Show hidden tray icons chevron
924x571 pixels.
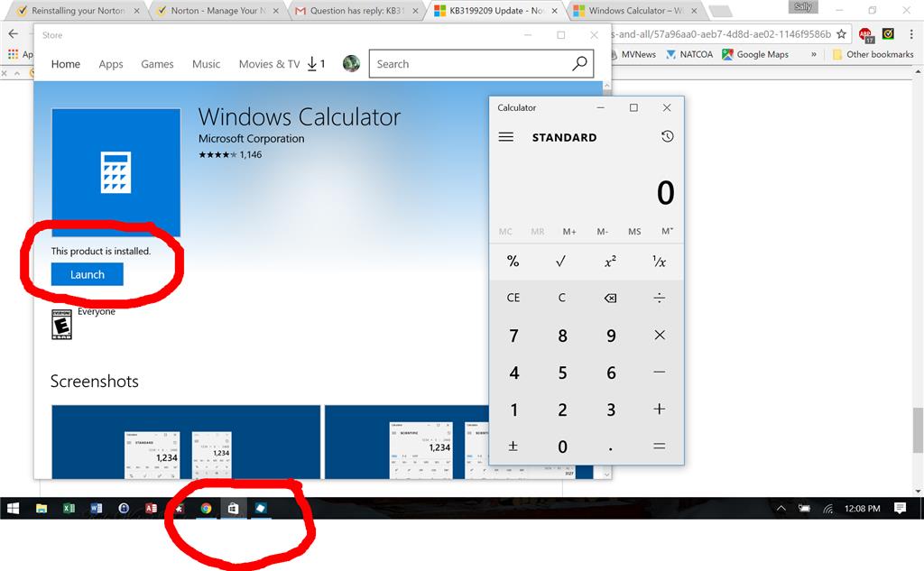point(781,508)
